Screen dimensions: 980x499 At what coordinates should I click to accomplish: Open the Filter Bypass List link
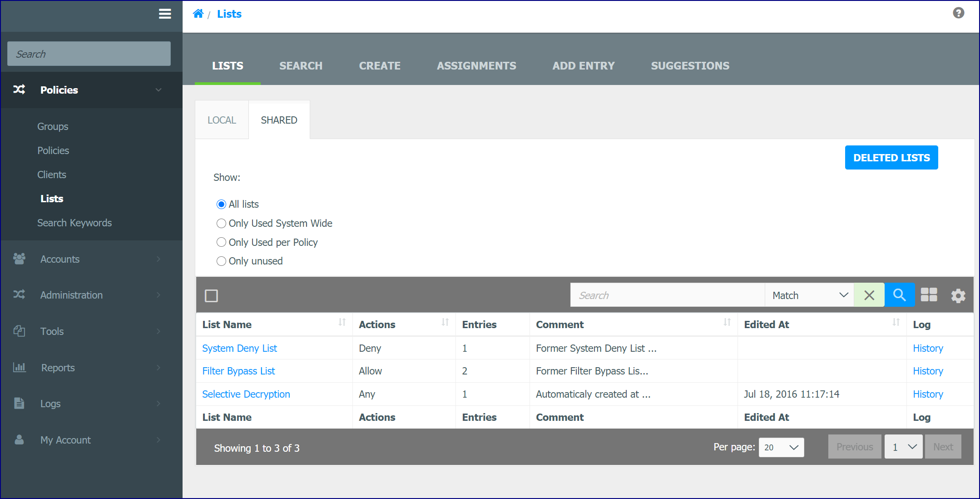click(x=238, y=371)
